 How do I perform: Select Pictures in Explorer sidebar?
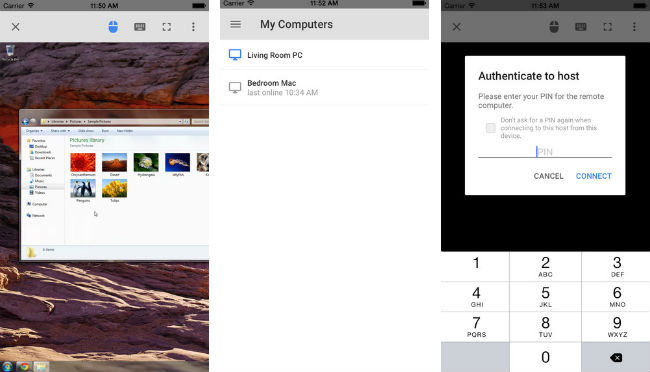38,187
